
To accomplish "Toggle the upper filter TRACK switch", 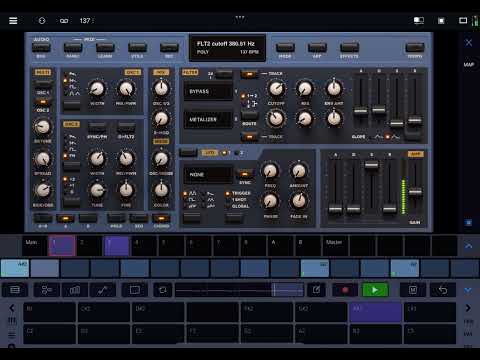I will point(249,74).
